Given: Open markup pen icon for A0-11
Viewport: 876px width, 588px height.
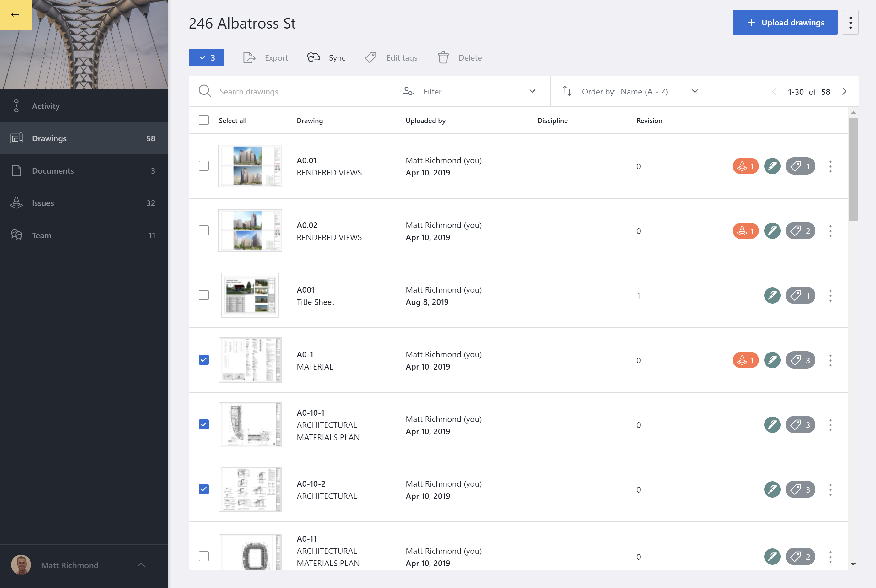Looking at the screenshot, I should coord(772,557).
